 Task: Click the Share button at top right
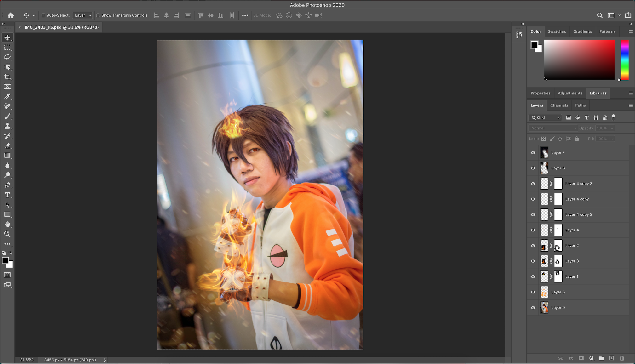[x=628, y=15]
